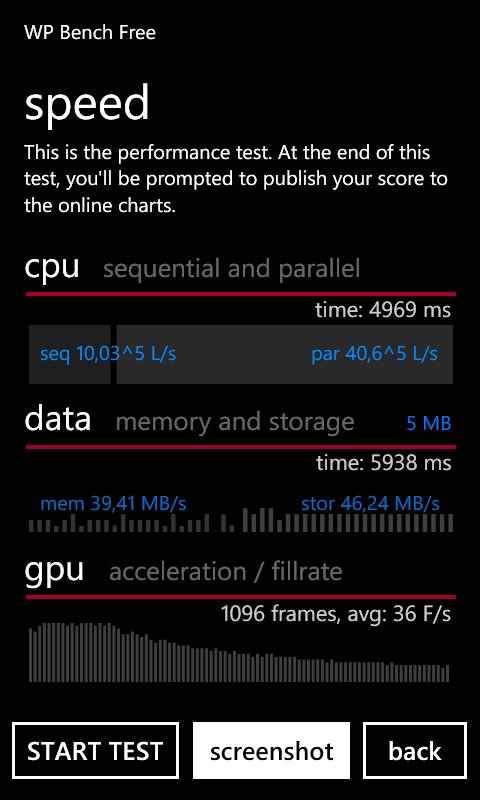This screenshot has height=800, width=480.
Task: Click the par 40,6^5 L/s result bar
Action: (285, 354)
